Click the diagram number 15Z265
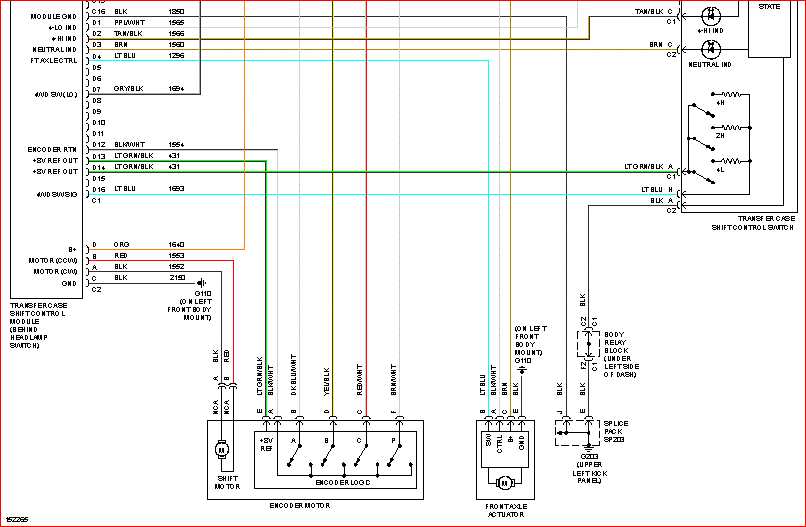This screenshot has height=527, width=806. 18,520
